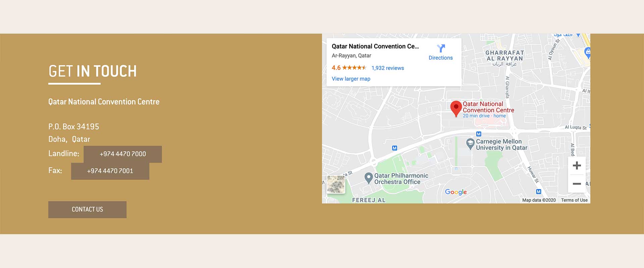
Task: Click the Qatar National Convention Centre venue name
Action: point(104,102)
